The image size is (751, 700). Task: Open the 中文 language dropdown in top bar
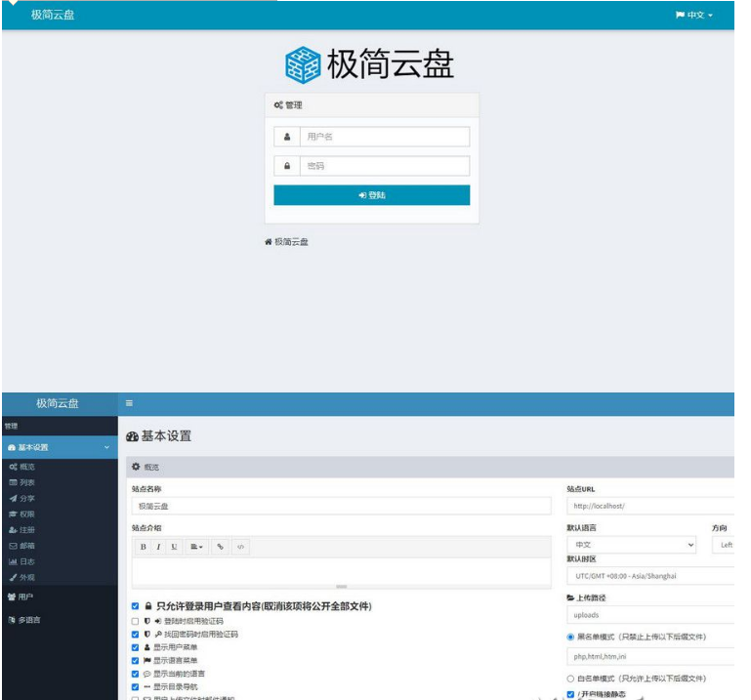[694, 15]
